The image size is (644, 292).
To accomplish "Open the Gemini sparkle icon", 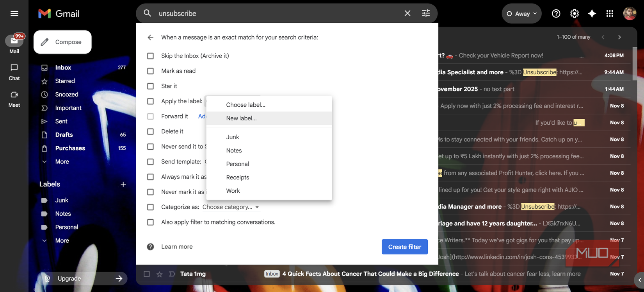I will click(592, 14).
